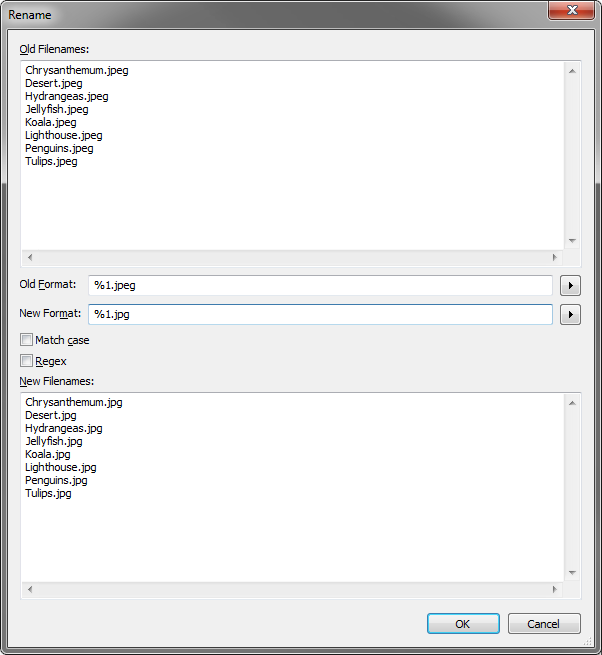Select Chrysanthemum.jpeg in Old Filenames
This screenshot has height=655, width=602.
tap(77, 70)
